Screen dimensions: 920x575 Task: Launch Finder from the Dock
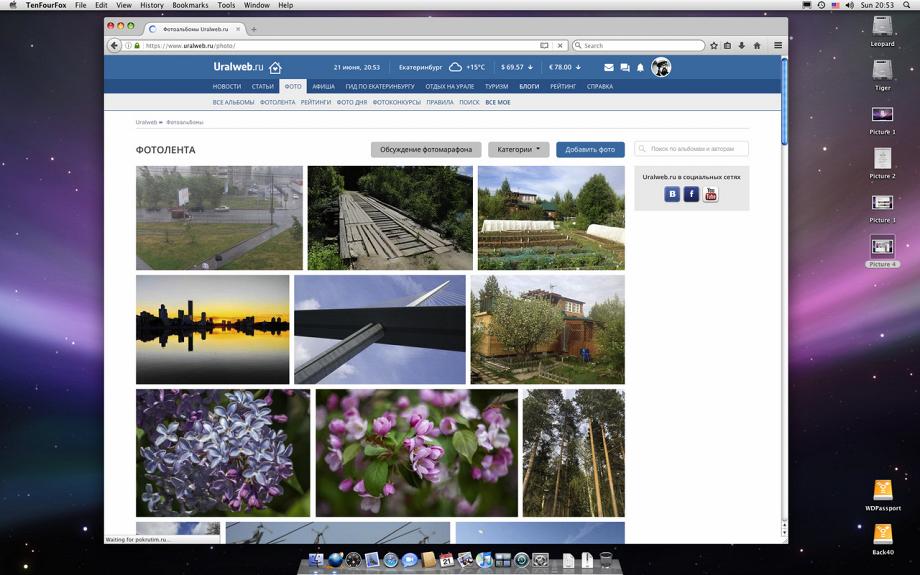click(316, 560)
